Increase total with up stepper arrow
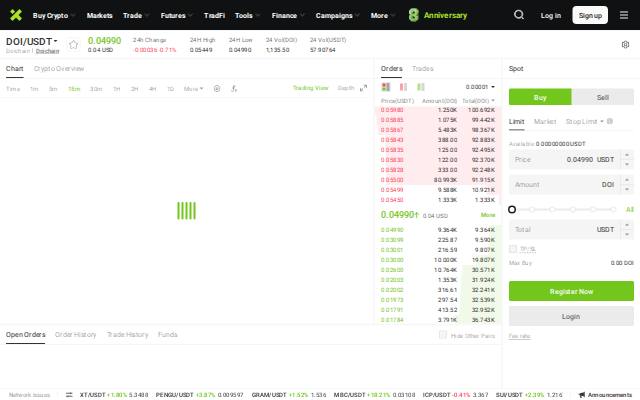640x400 pixels. tap(627, 224)
